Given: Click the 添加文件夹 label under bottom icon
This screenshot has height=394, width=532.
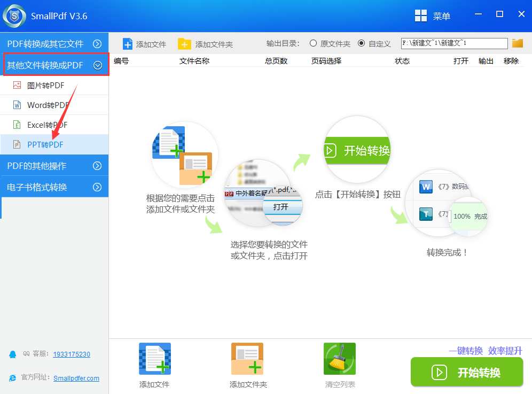Looking at the screenshot, I should pos(248,384).
